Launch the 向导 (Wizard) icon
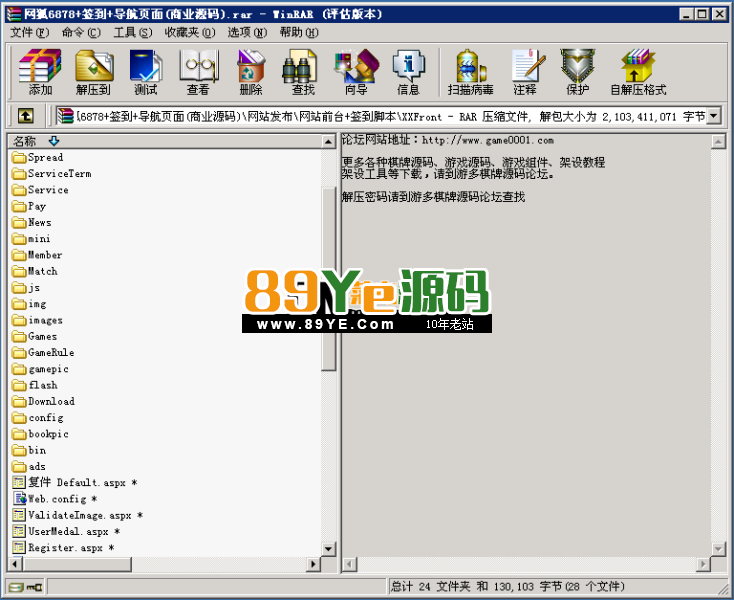 coord(356,72)
